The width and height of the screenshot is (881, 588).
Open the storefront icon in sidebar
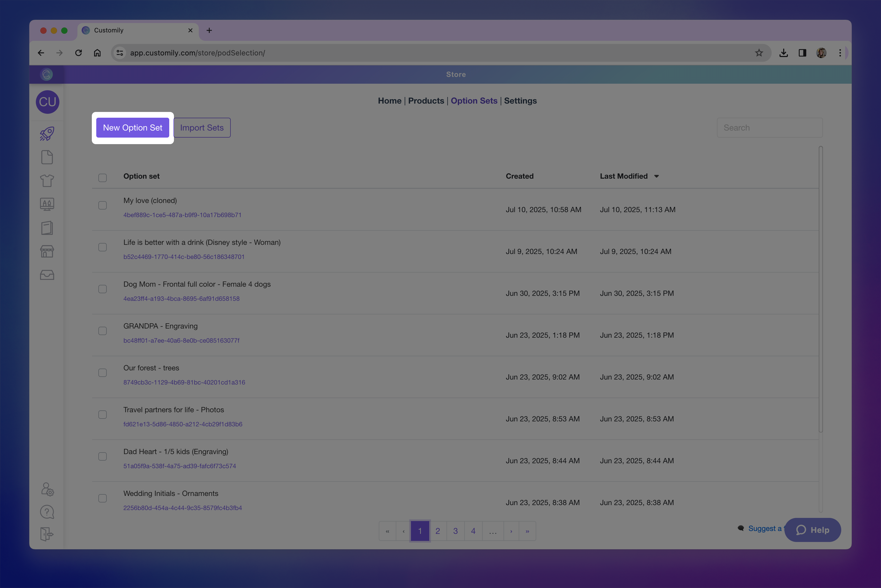tap(47, 251)
